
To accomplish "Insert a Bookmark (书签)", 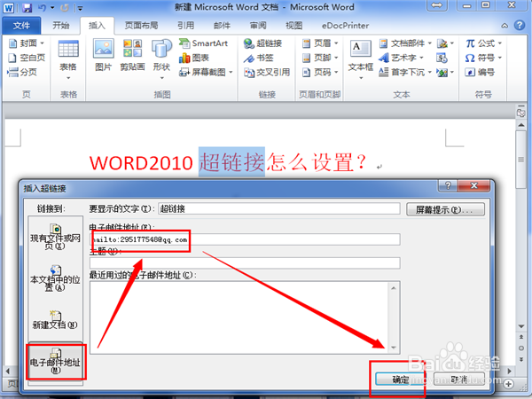I will pyautogui.click(x=259, y=58).
